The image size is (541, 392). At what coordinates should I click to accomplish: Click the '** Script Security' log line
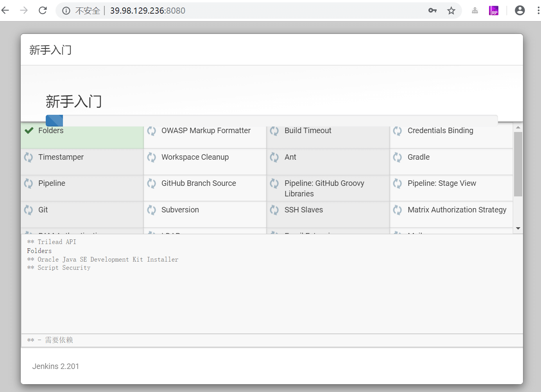[59, 268]
